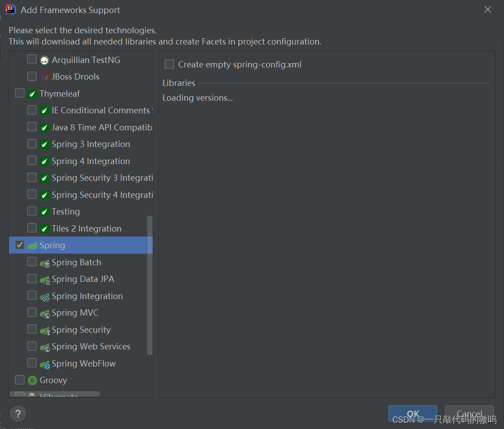Check the Spring 4 Integration checkbox

pos(32,160)
